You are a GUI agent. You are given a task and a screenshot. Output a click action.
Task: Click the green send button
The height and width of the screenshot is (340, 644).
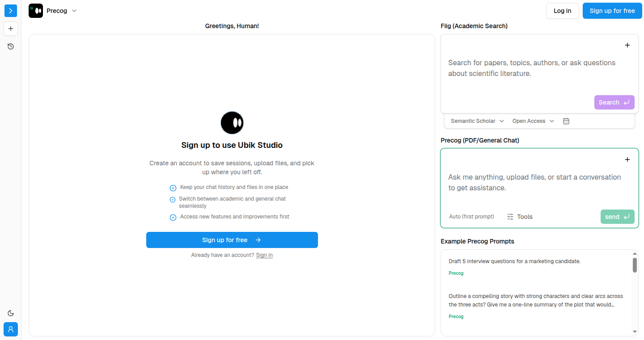point(618,217)
